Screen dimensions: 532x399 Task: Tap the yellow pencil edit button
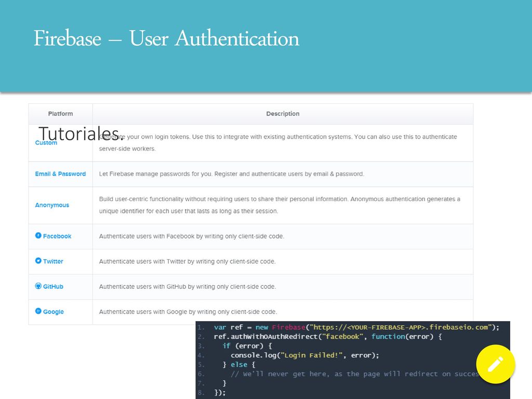(x=495, y=364)
